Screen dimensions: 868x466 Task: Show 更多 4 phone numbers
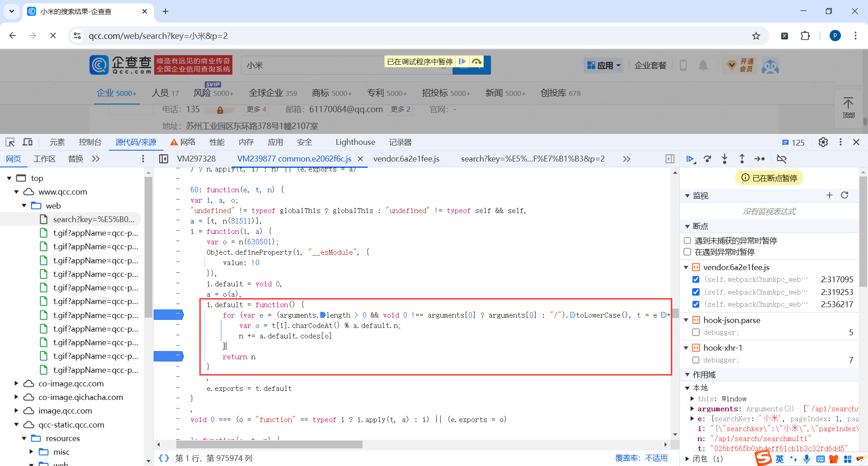[256, 109]
